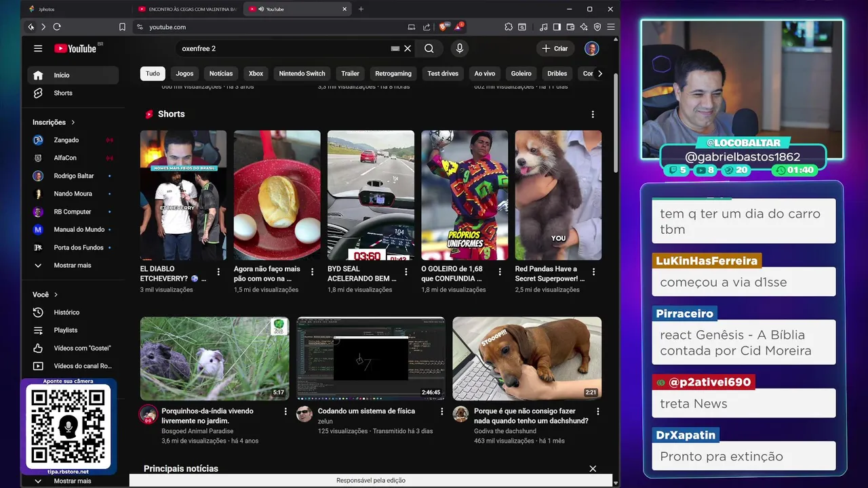Viewport: 868px width, 488px height.
Task: Open Zangado channel subscription
Action: click(x=73, y=140)
